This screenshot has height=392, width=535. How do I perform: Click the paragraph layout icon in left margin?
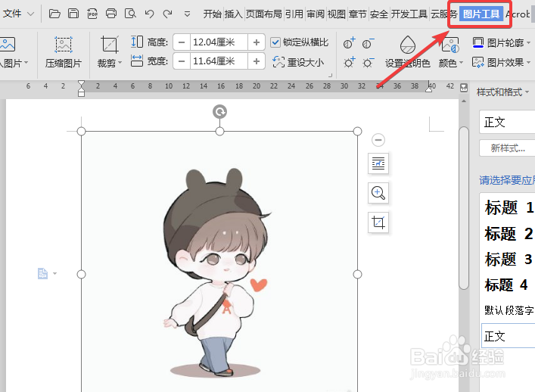43,273
